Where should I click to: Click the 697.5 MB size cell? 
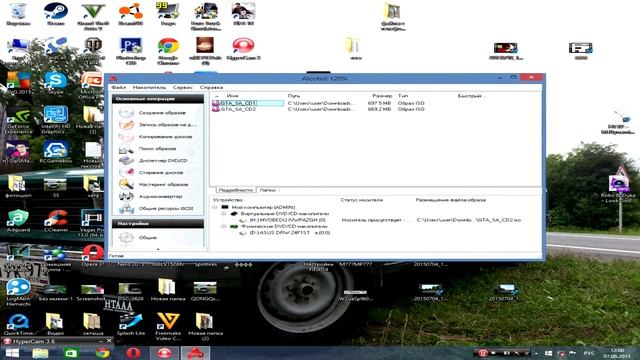(x=379, y=103)
